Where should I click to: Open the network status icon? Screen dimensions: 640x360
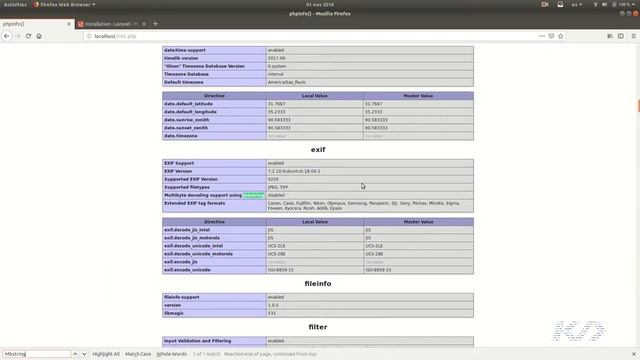pyautogui.click(x=595, y=4)
